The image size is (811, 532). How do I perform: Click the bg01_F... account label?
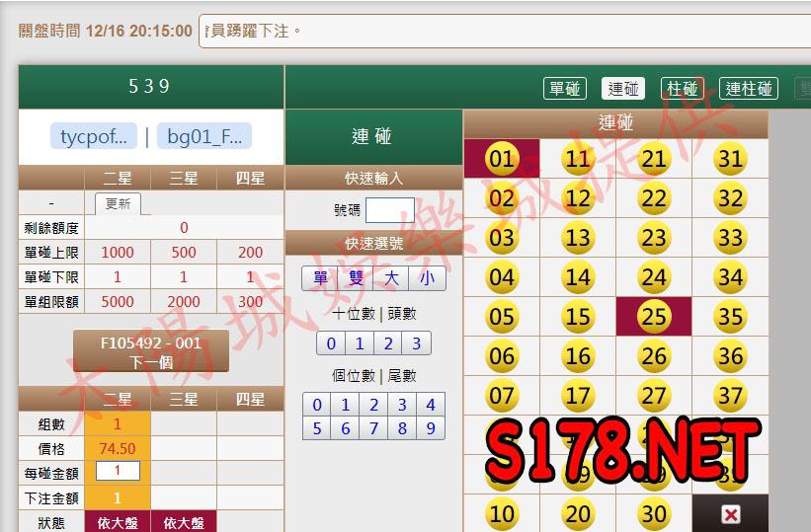click(x=204, y=136)
